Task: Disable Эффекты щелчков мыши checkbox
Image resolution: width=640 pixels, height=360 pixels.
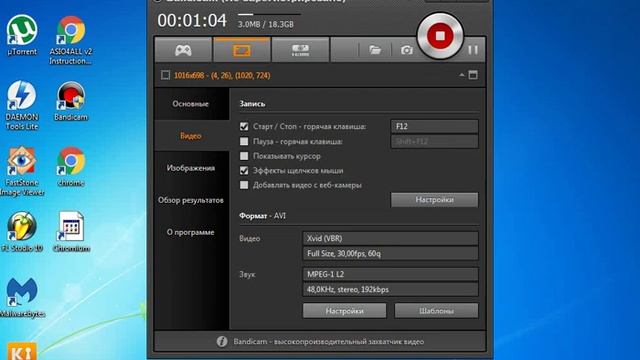Action: (244, 170)
